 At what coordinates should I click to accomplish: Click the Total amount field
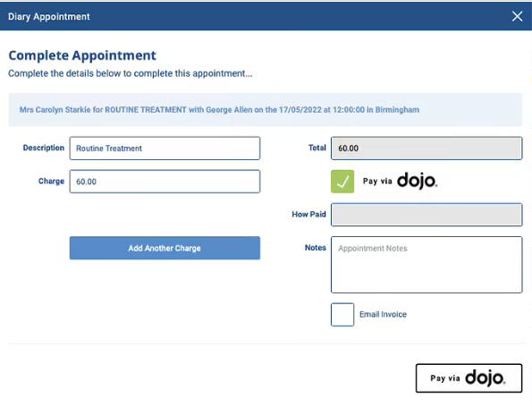point(426,148)
